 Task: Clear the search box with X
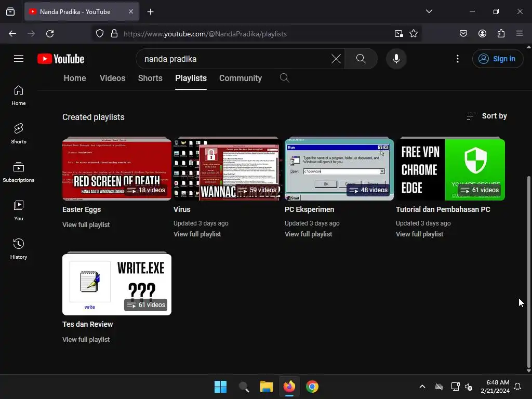336,59
